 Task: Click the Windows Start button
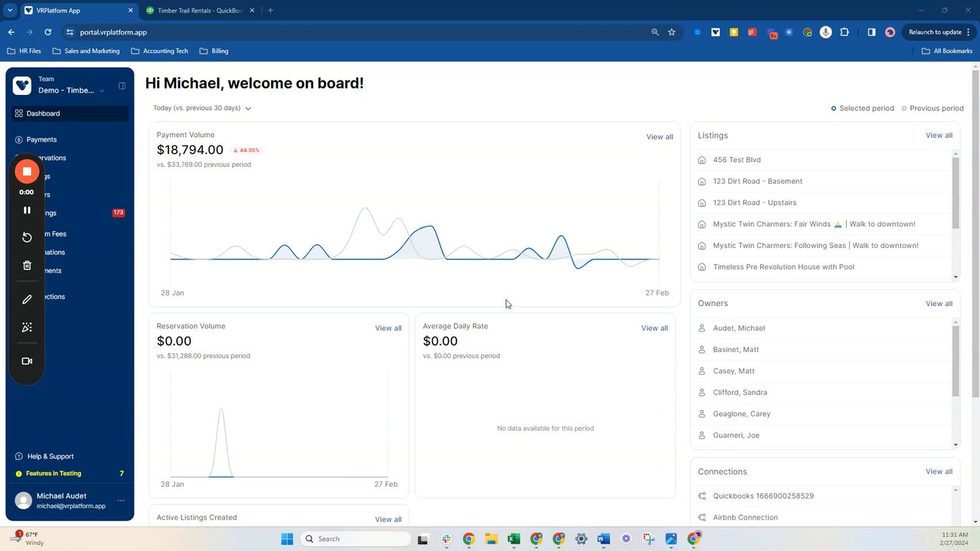click(286, 539)
